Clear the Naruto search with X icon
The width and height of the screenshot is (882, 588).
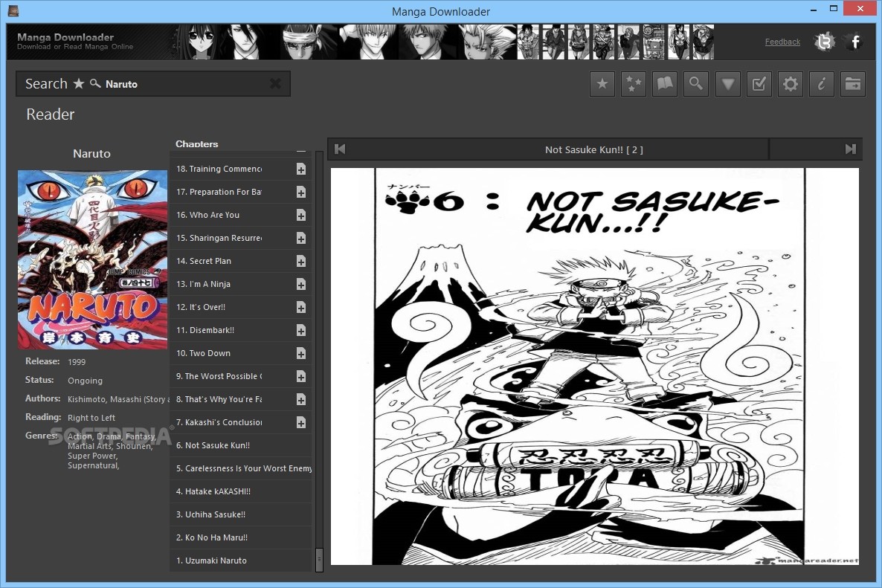(x=275, y=84)
